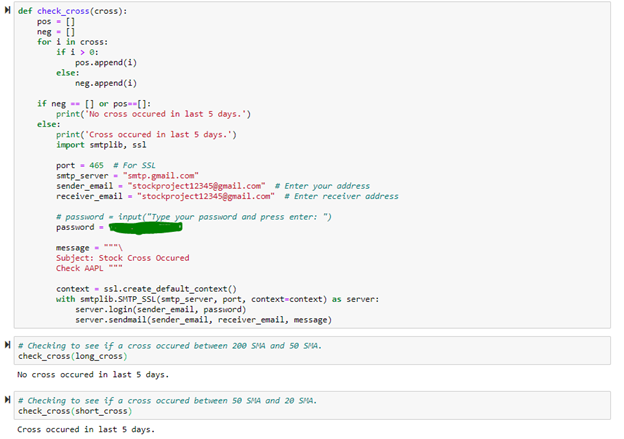Click the 'No cross occured' output text

92,375
